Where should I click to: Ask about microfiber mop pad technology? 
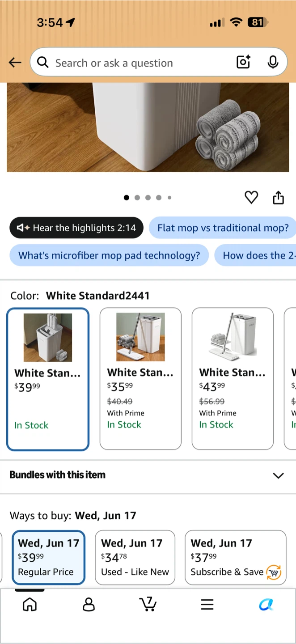(x=109, y=255)
